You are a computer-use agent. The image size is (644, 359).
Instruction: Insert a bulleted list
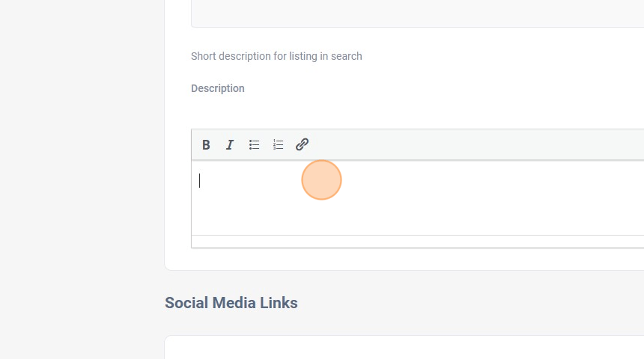255,145
